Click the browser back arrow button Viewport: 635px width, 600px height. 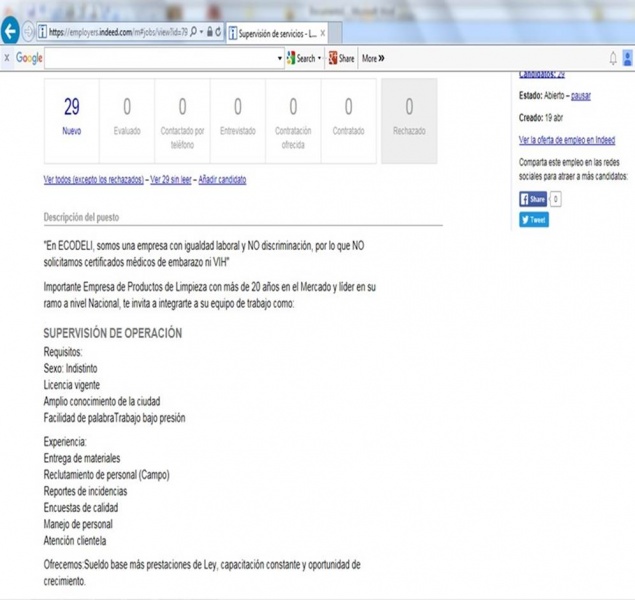10,31
